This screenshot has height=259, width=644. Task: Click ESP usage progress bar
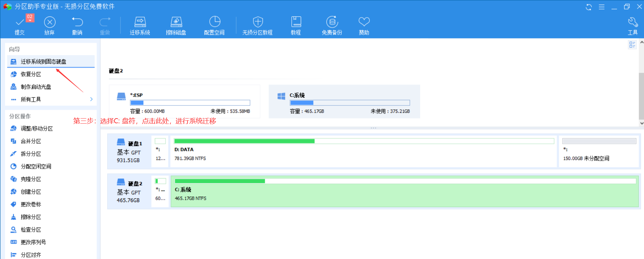[x=190, y=103]
